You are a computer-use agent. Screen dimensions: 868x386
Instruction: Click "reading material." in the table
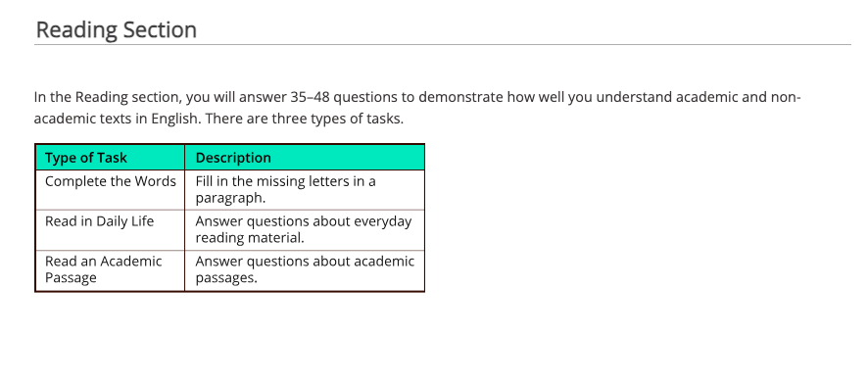tap(250, 238)
